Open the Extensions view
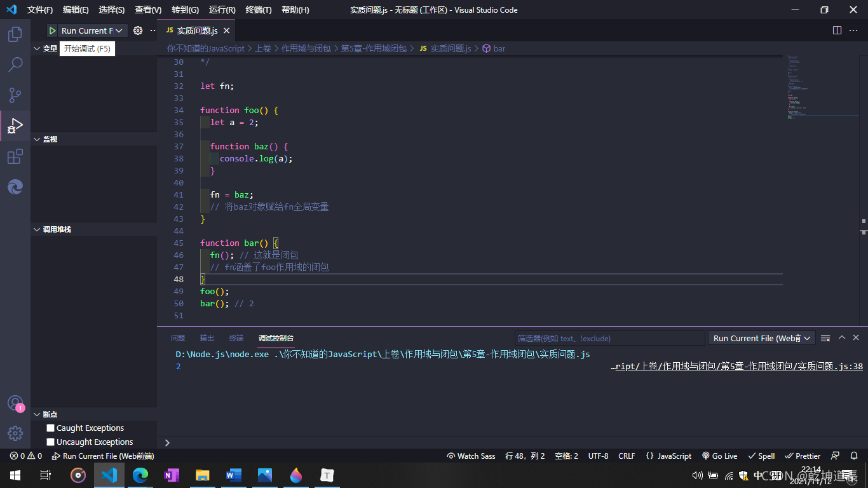The width and height of the screenshot is (868, 488). point(15,156)
